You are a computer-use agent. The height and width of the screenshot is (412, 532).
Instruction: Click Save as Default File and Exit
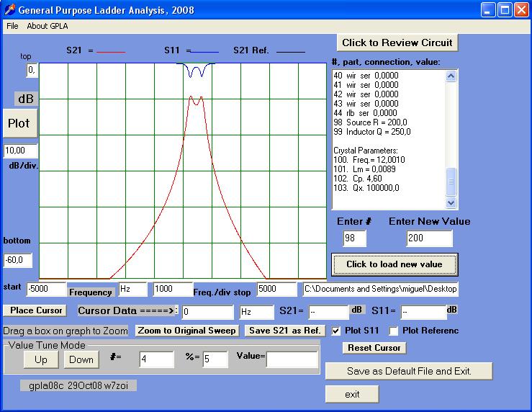(409, 371)
